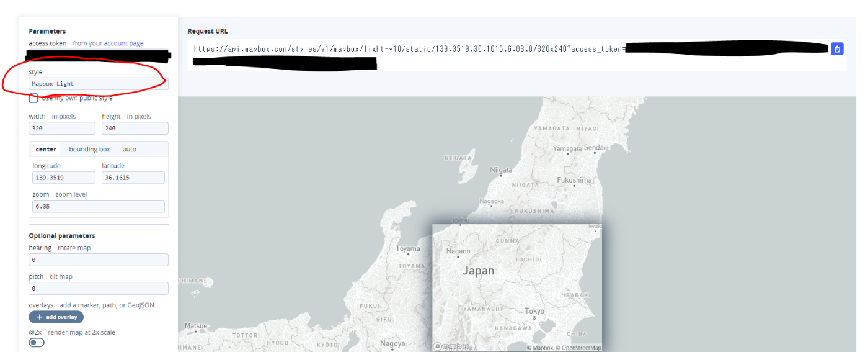
Task: Click the latitude input field
Action: pos(133,178)
